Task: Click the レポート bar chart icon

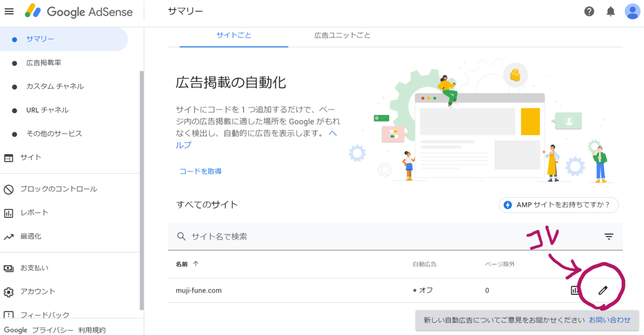Action: 9,213
